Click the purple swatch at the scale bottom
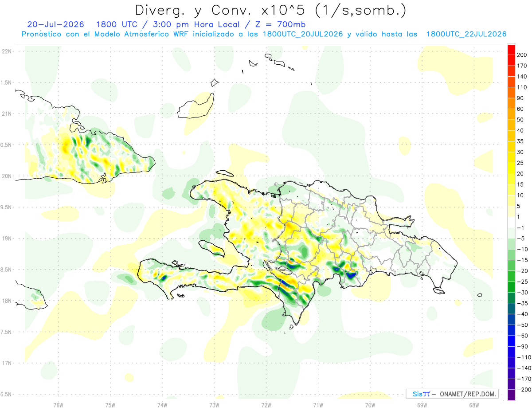 tap(512, 395)
